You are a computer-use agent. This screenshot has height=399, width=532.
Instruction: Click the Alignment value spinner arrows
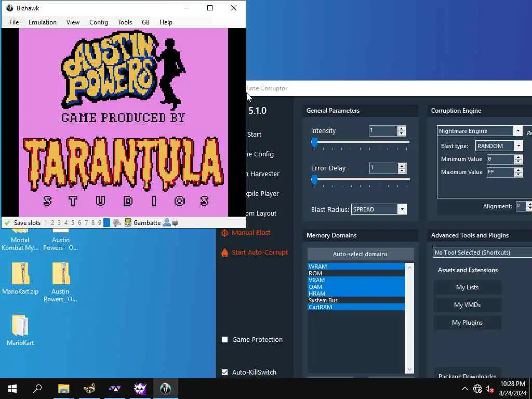click(529, 206)
